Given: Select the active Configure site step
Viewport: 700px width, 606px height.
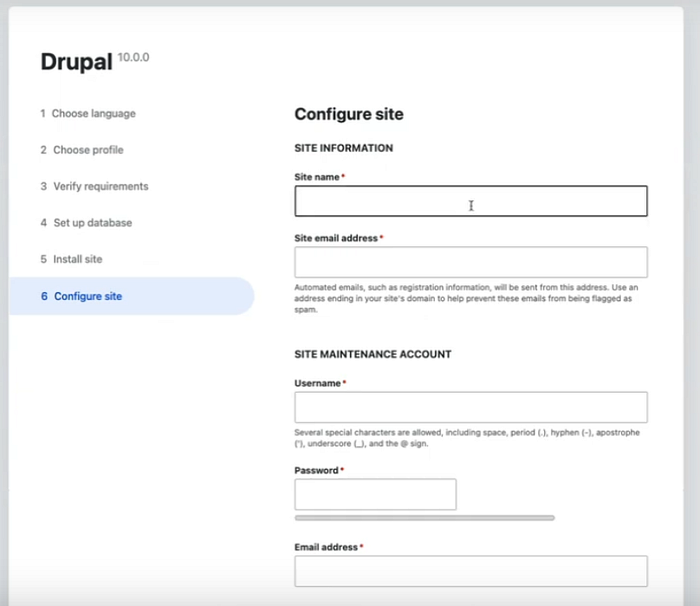Looking at the screenshot, I should click(88, 296).
